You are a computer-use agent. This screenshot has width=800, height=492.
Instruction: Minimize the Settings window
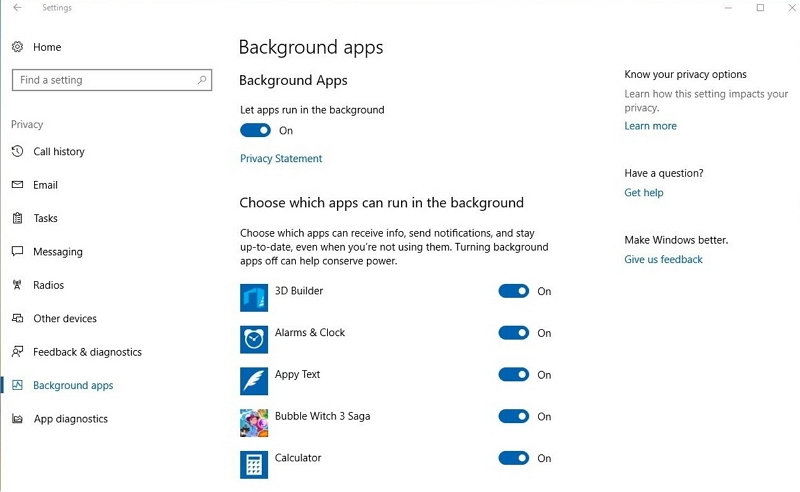tap(728, 8)
